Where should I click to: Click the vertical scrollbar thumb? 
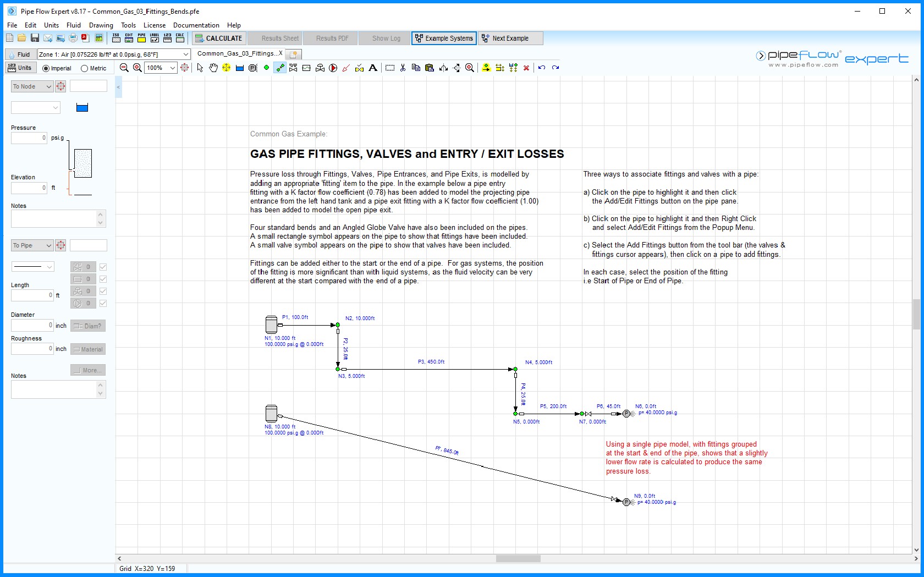click(x=916, y=314)
